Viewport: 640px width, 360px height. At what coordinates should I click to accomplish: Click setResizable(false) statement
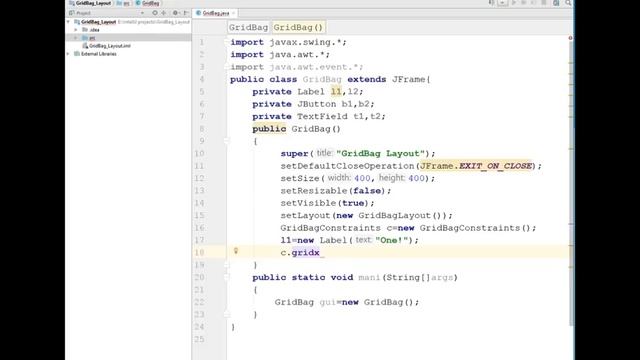point(336,191)
